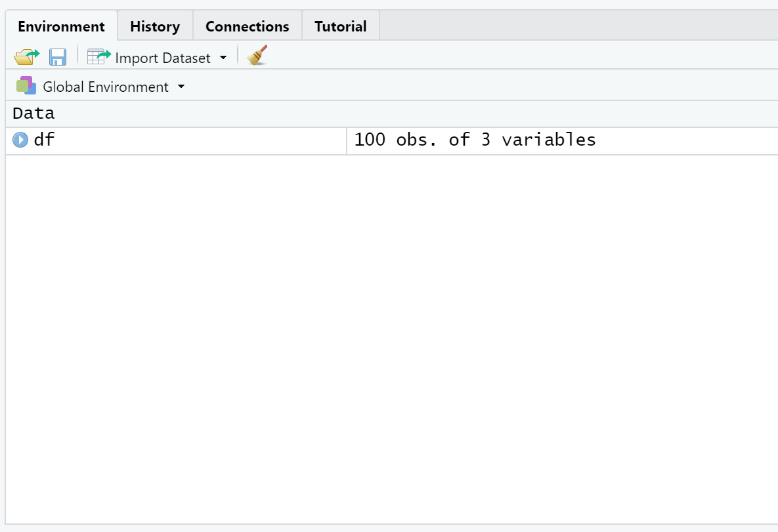The image size is (778, 532).
Task: Open the Global Environment dropdown arrow
Action: [181, 87]
